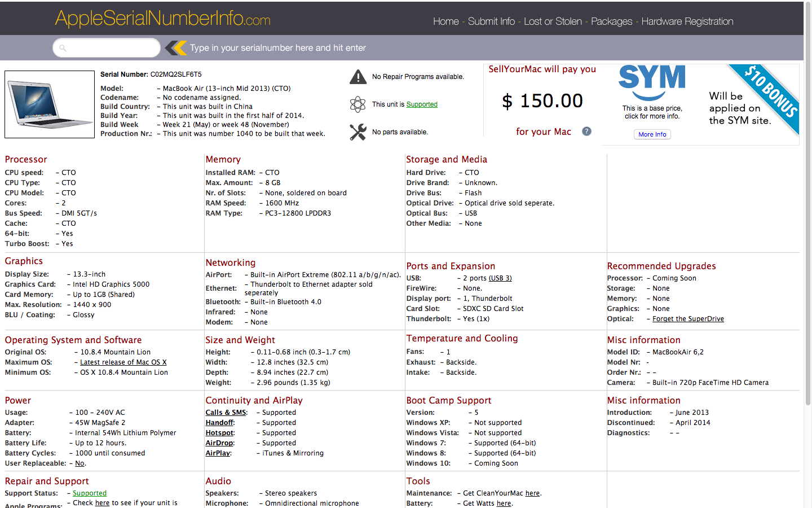Focus the serial number search field
This screenshot has width=812, height=508.
107,48
